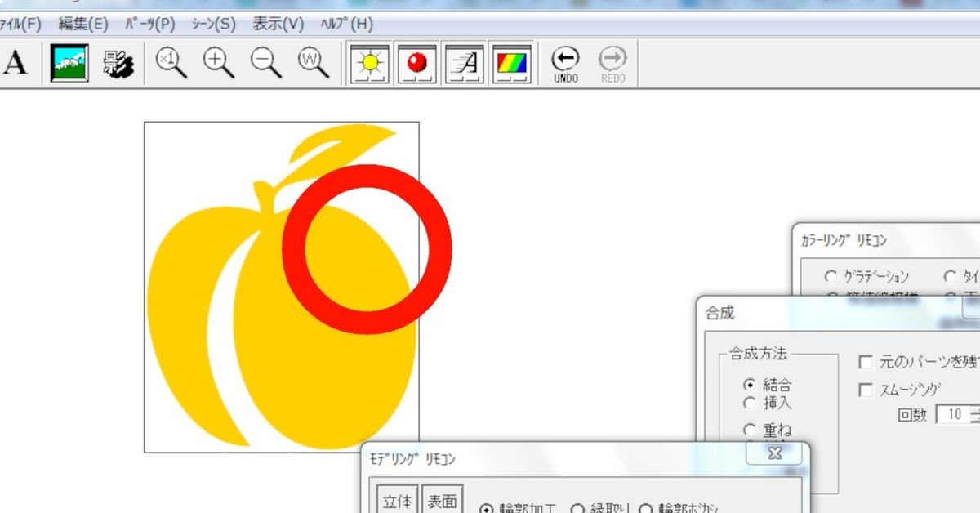Zoom in with the plus magnifier

pos(218,64)
